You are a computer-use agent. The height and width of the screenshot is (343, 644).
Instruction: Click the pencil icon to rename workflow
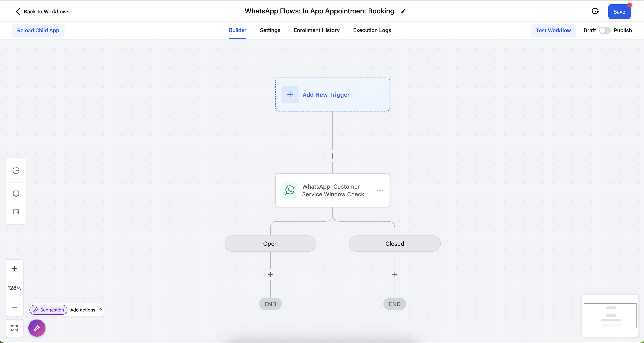[x=403, y=11]
